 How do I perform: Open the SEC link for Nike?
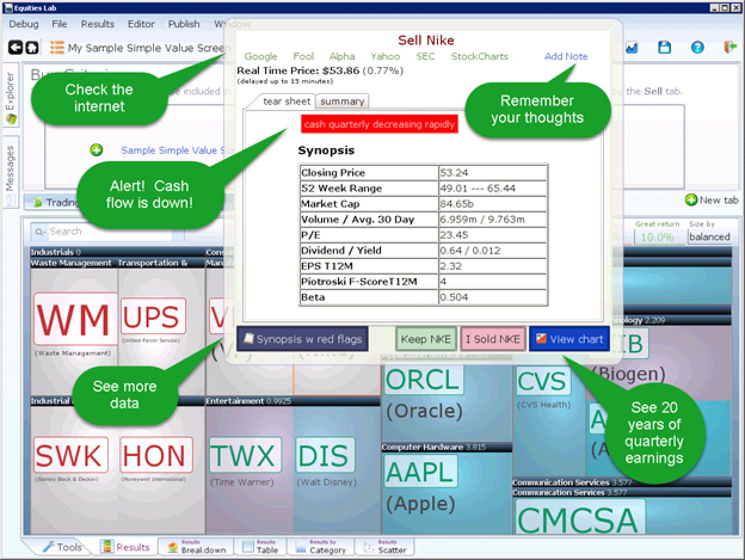tap(426, 56)
